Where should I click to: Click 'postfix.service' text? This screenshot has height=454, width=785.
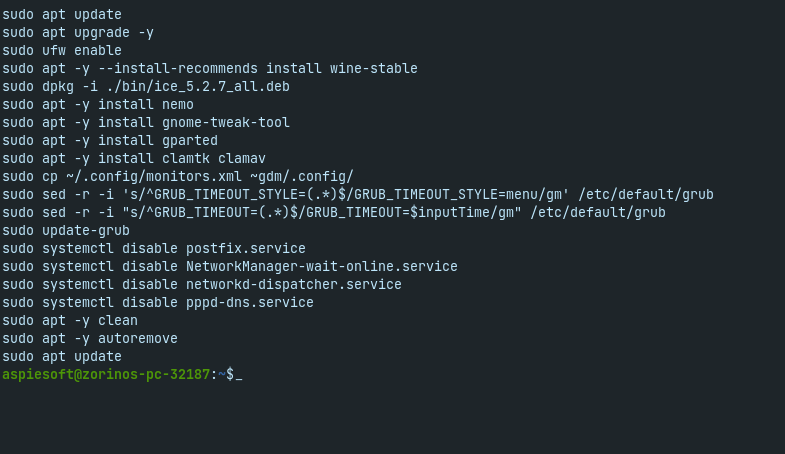tap(246, 249)
